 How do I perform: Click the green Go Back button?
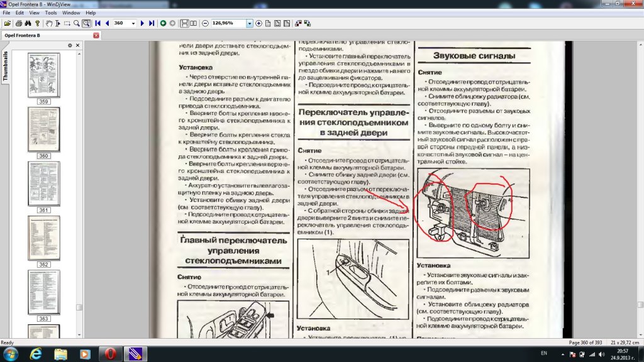pyautogui.click(x=164, y=23)
